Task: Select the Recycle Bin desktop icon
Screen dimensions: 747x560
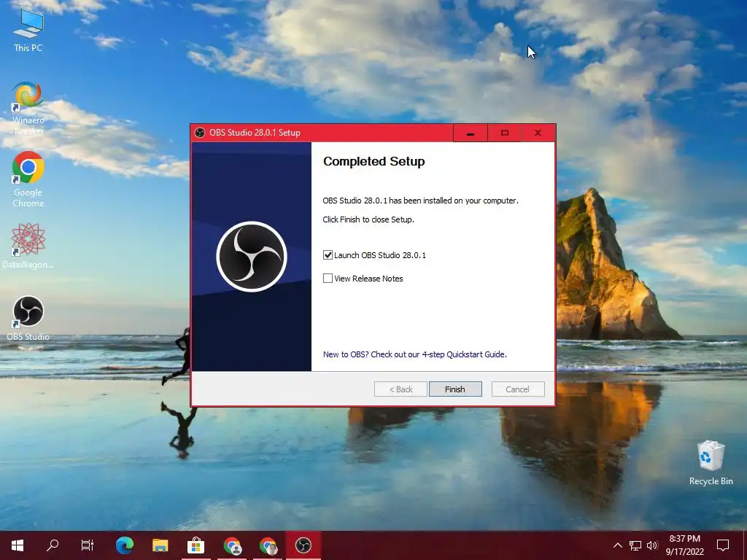Action: pos(711,462)
